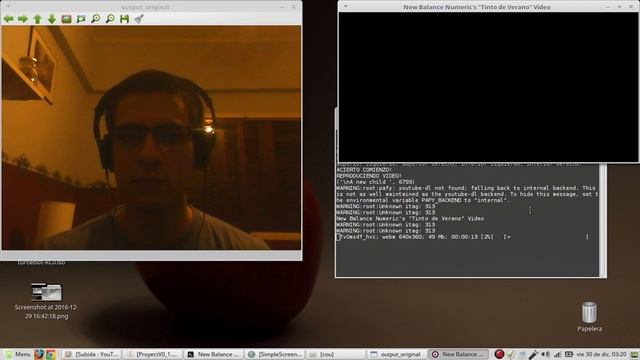Switch to the 'output_original' taskbar entry
Image resolution: width=640 pixels, height=360 pixels.
[x=397, y=354]
